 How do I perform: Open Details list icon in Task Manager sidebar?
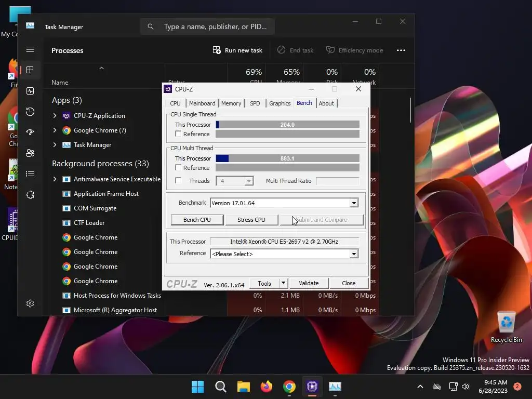30,174
